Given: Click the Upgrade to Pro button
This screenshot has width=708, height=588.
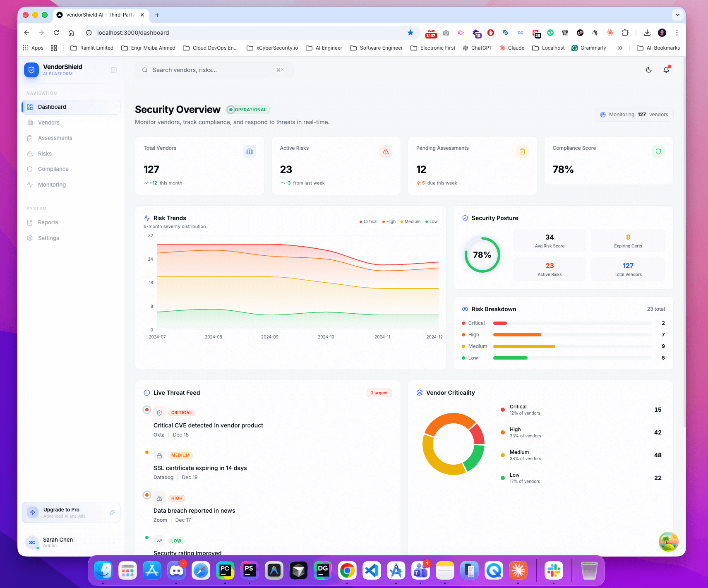Looking at the screenshot, I should 70,512.
